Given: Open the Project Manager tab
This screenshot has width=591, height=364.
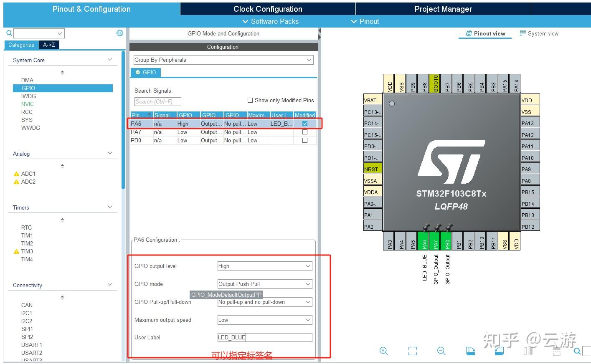Looking at the screenshot, I should click(x=443, y=8).
